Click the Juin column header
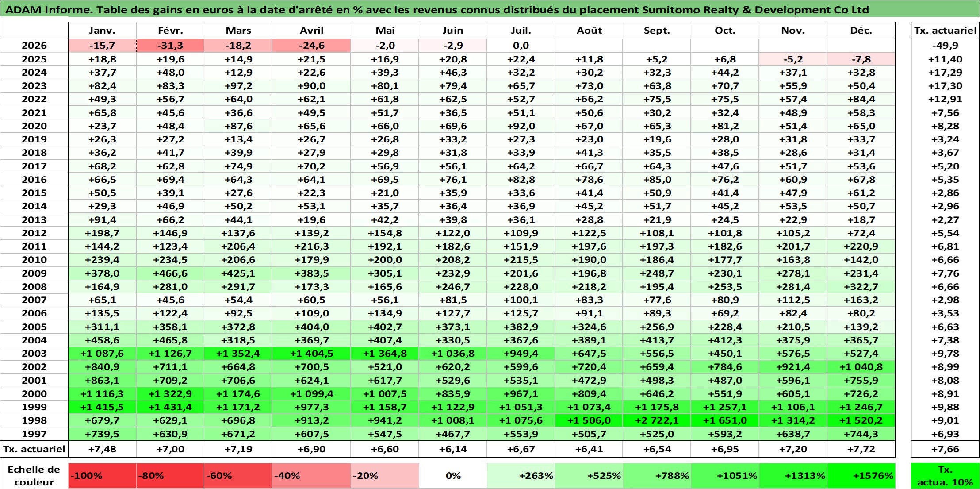The width and height of the screenshot is (980, 489). (x=453, y=31)
